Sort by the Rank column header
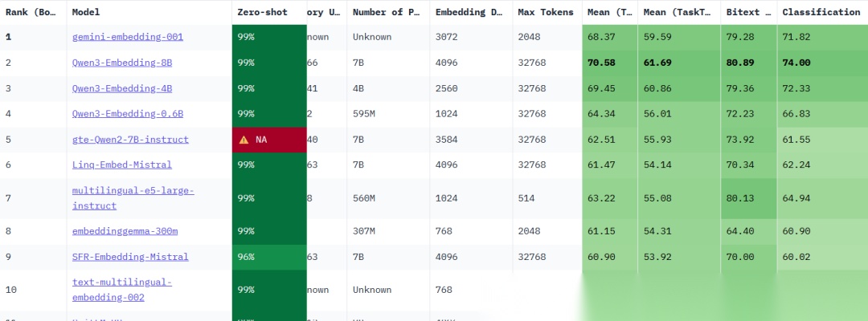The height and width of the screenshot is (321, 868). (x=31, y=12)
